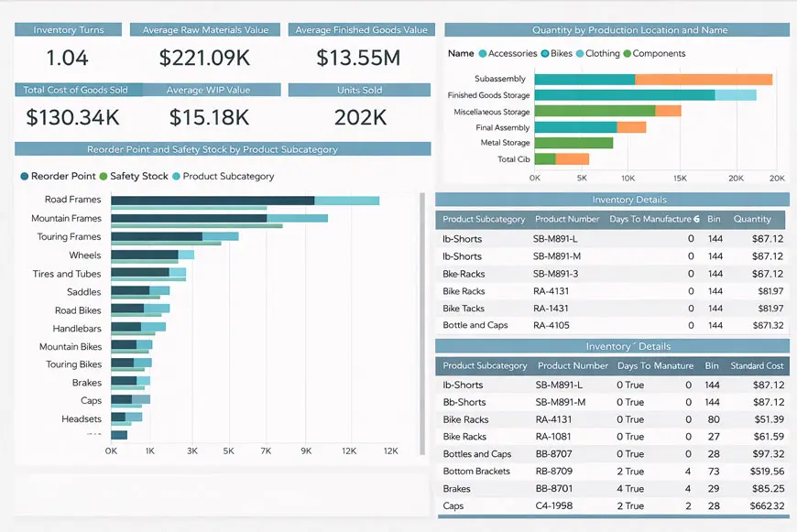This screenshot has height=532, width=797.
Task: Select the Inventory Turns card header
Action: pos(69,30)
